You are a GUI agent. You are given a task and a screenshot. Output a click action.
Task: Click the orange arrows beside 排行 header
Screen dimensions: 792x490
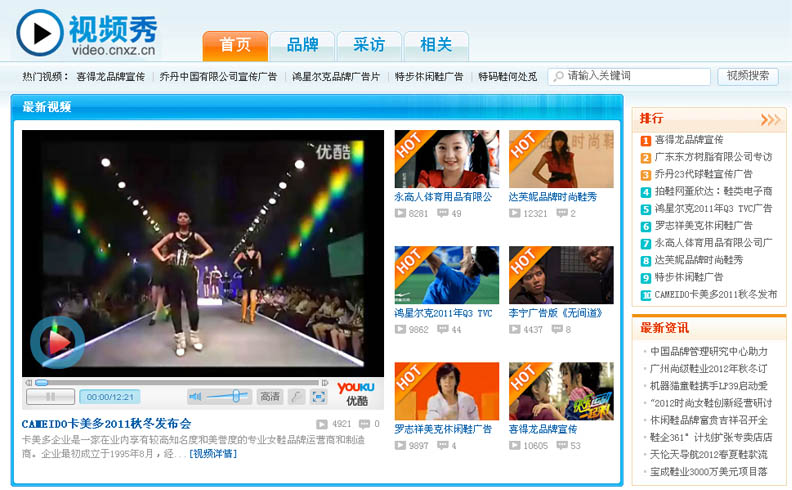coord(771,119)
